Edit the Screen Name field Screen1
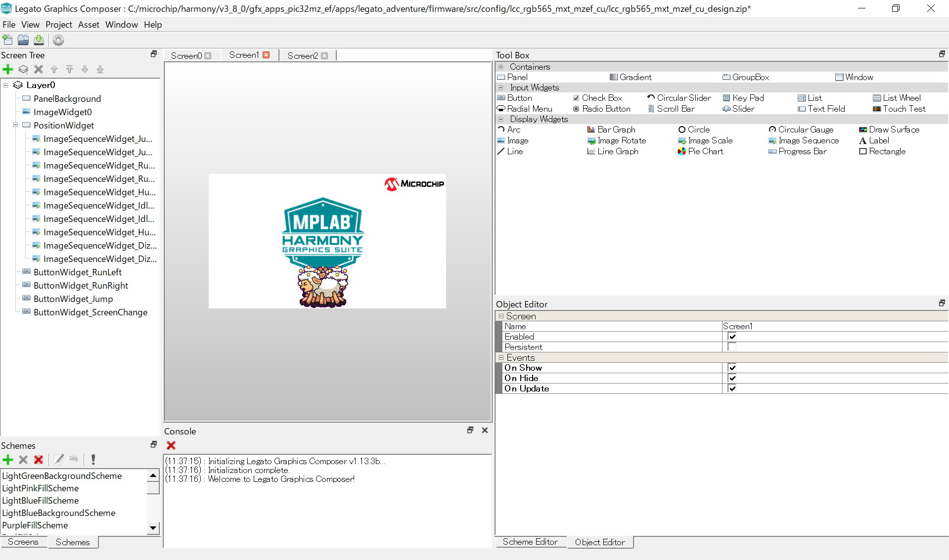The image size is (949, 560). click(835, 326)
